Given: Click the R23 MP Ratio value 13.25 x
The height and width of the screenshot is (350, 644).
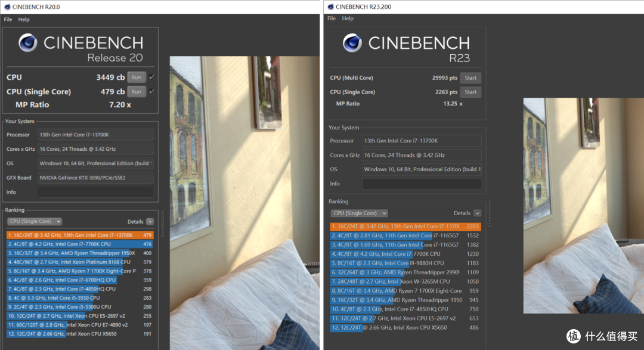Looking at the screenshot, I should click(453, 104).
